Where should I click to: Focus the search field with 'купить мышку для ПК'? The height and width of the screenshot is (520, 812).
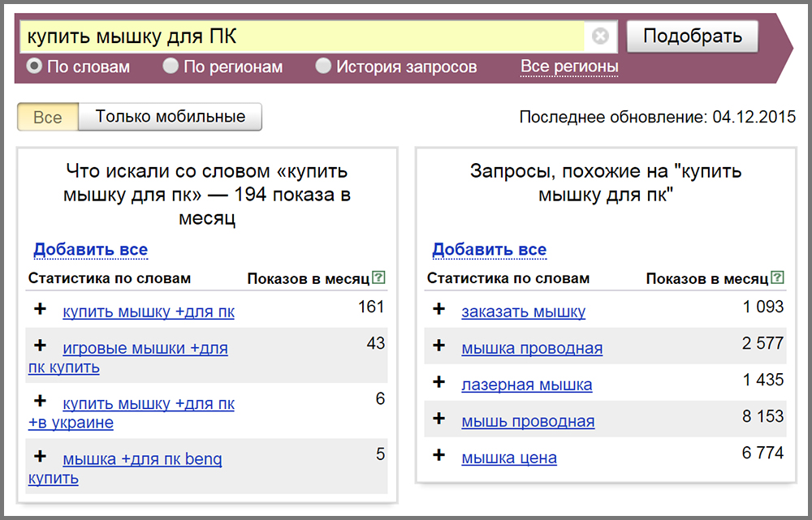click(x=300, y=37)
